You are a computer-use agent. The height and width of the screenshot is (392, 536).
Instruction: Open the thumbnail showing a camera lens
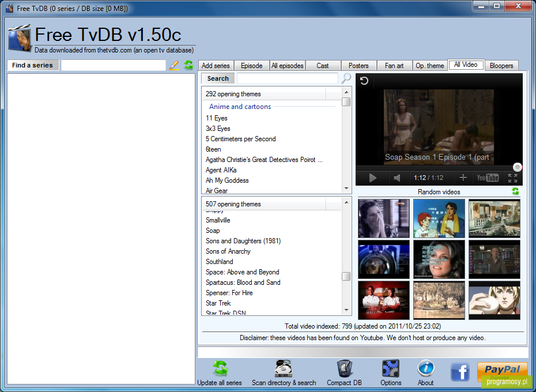pos(383,259)
